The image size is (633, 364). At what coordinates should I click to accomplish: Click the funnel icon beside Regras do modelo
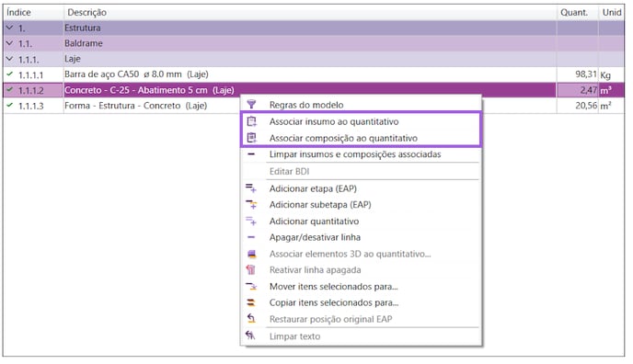pyautogui.click(x=251, y=105)
